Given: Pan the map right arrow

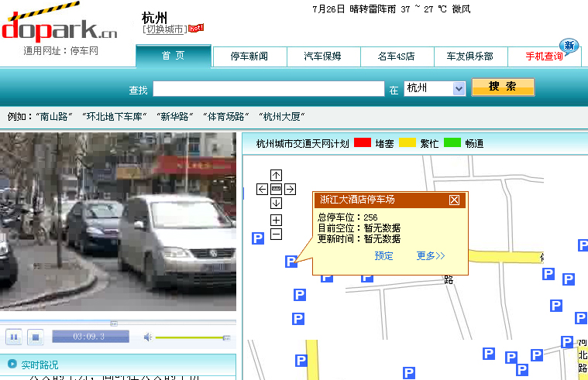Looking at the screenshot, I should pos(290,190).
